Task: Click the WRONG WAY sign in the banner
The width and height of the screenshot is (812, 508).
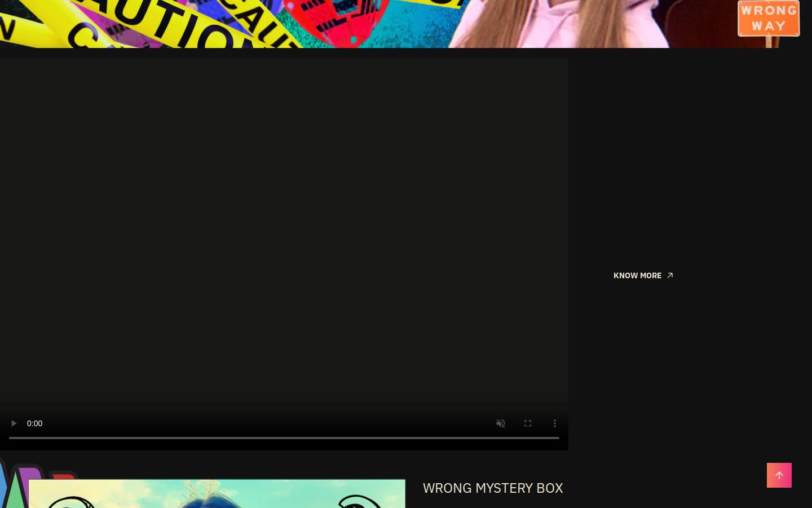Action: (x=769, y=18)
